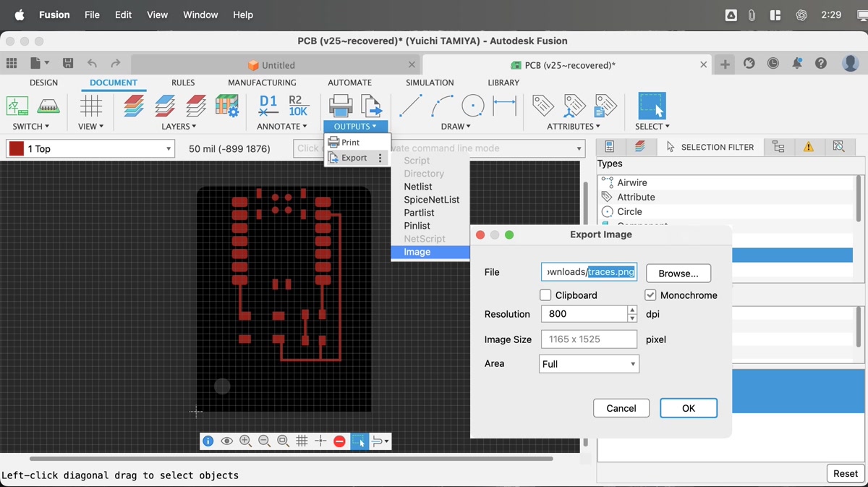Enable the Clipboard checkbox
Viewport: 868px width, 487px height.
point(545,295)
